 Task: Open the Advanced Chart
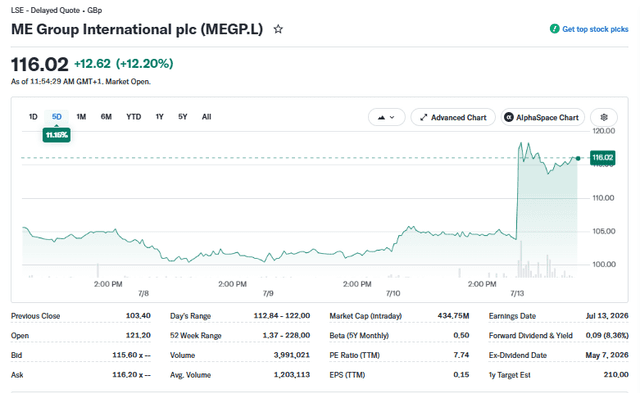pyautogui.click(x=453, y=118)
